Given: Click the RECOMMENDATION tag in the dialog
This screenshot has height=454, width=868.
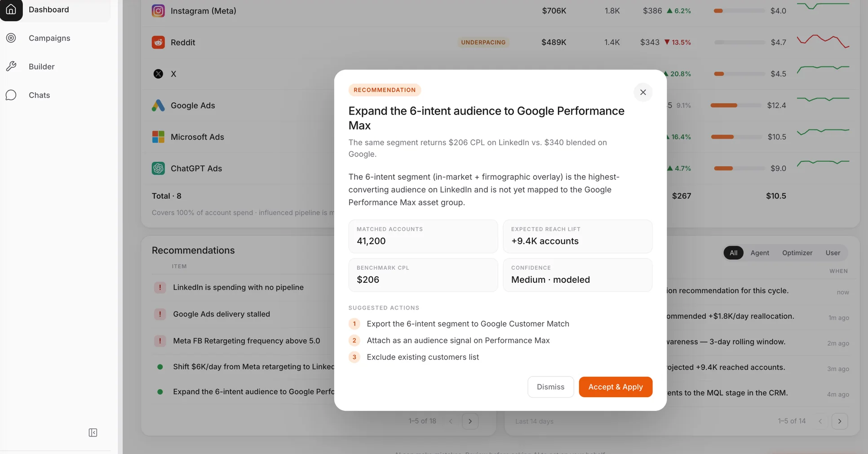Looking at the screenshot, I should click(x=385, y=90).
